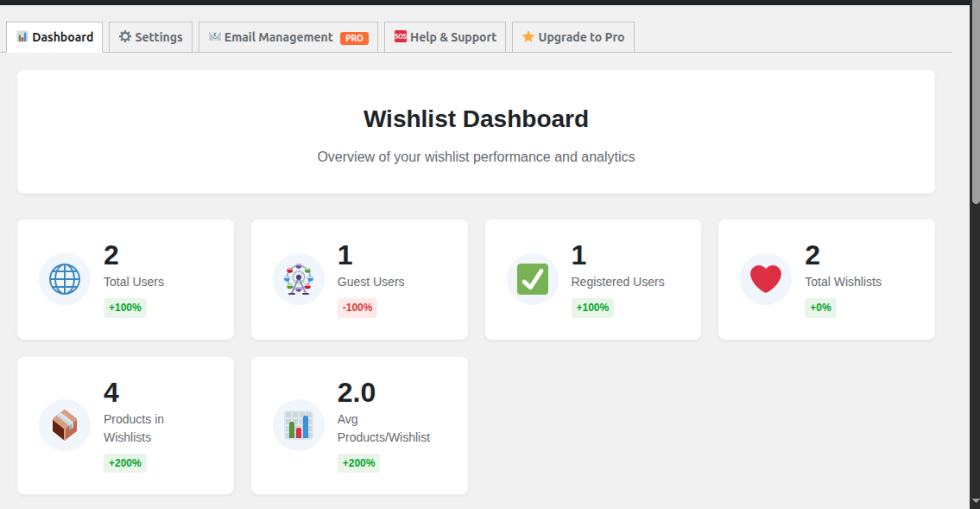Click the SOS icon on Help & Support
980x509 pixels.
click(x=401, y=36)
